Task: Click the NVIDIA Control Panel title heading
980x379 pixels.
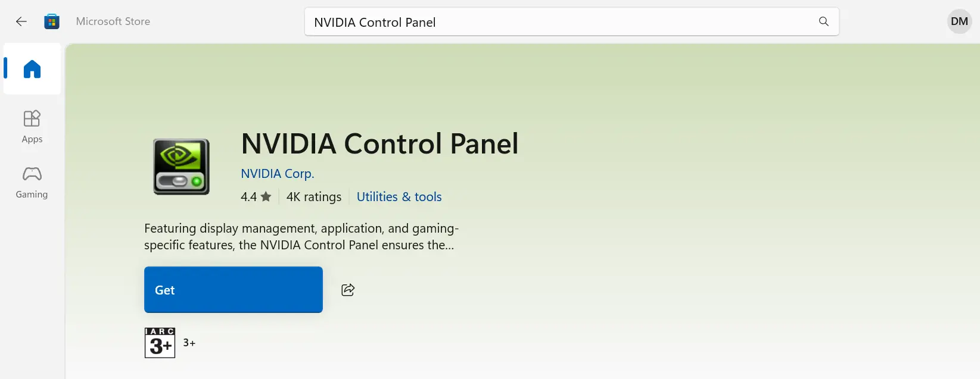Action: (379, 143)
